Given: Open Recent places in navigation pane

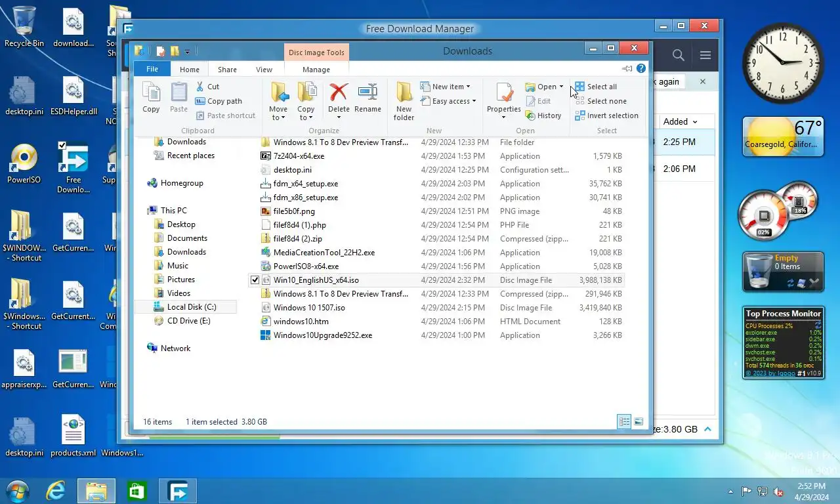Looking at the screenshot, I should [x=184, y=156].
